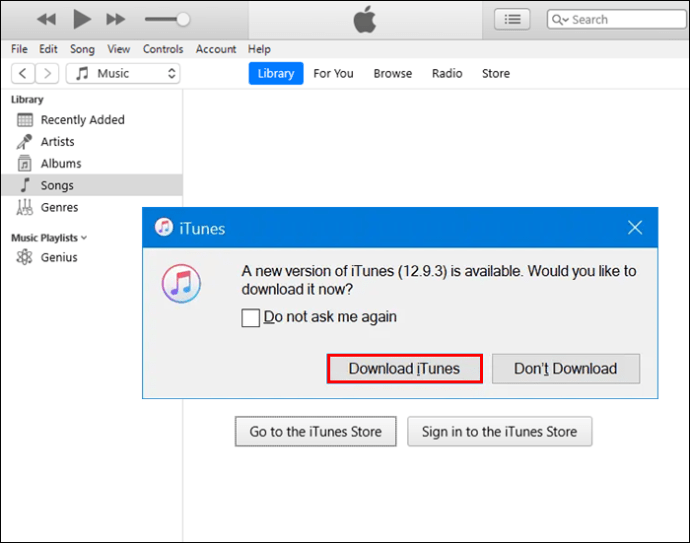Click the Apple logo in the display area
Image resolution: width=690 pixels, height=543 pixels.
[x=365, y=20]
